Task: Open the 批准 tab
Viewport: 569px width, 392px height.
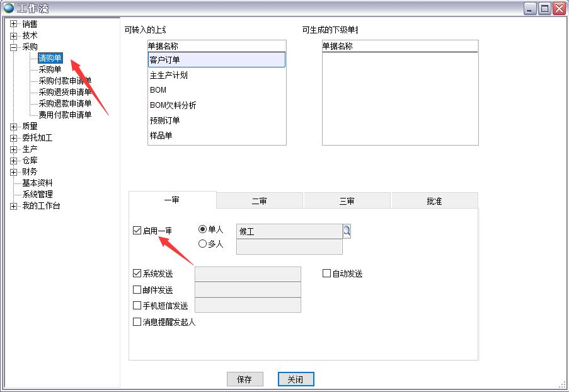Action: click(434, 201)
